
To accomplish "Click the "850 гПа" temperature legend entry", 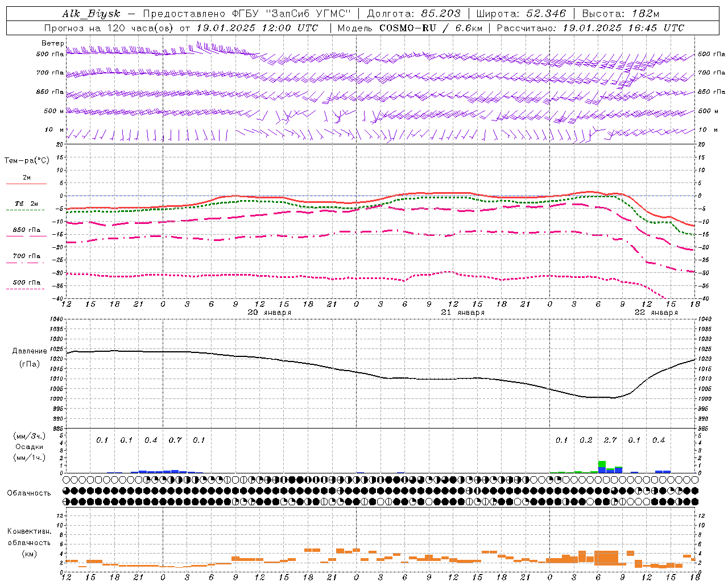I will [x=26, y=230].
